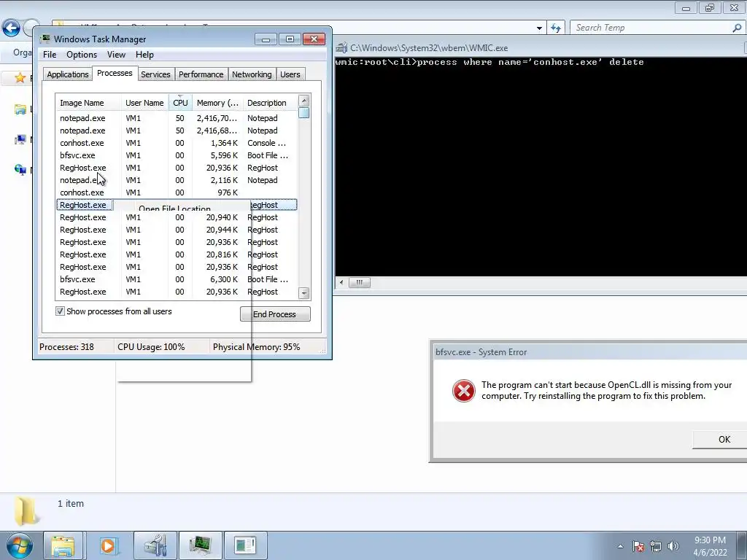Click the process list scrollbar thumb
Image resolution: width=747 pixels, height=560 pixels.
[304, 113]
